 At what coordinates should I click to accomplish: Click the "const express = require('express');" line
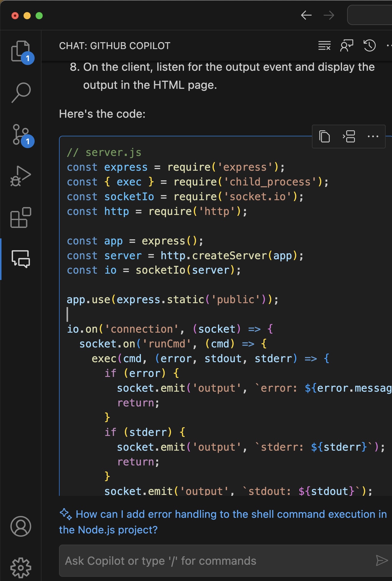(176, 167)
